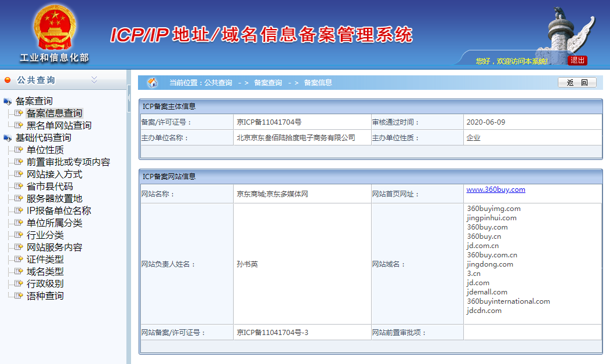Click the page icon beside 证件类型
610x364 pixels.
click(19, 259)
